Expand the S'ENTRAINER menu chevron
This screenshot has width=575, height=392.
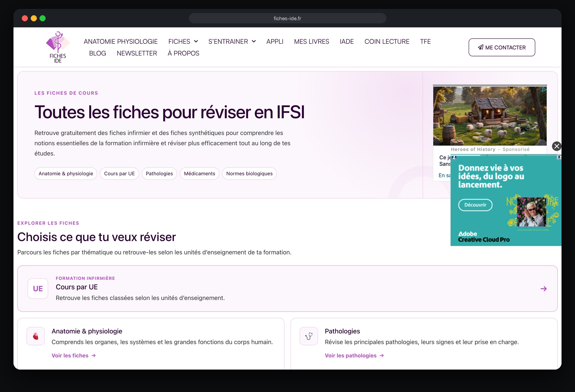coord(254,41)
